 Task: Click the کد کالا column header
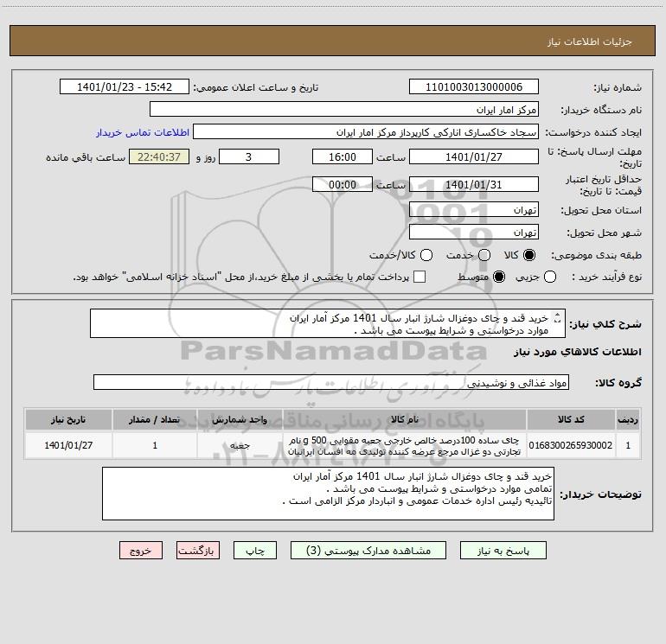coord(571,419)
